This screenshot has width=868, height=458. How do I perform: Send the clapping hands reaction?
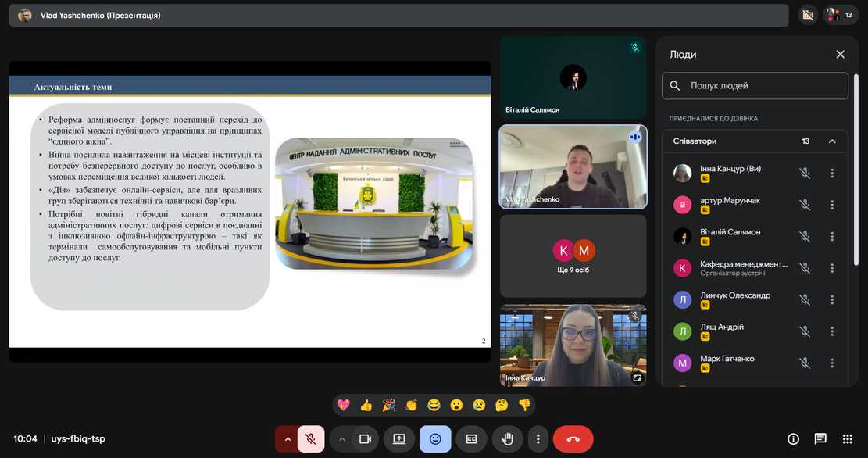click(x=411, y=405)
